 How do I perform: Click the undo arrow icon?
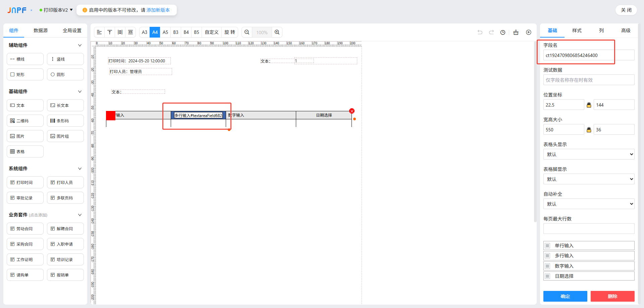(x=480, y=32)
